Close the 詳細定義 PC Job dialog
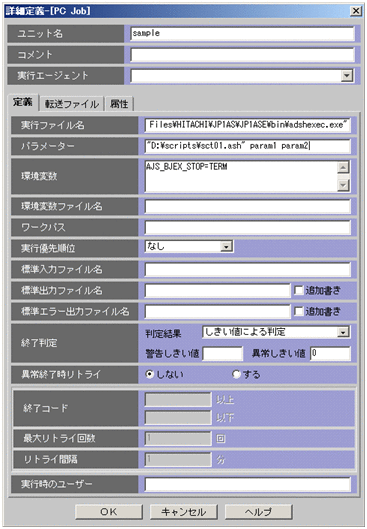The width and height of the screenshot is (367, 529). tap(356, 11)
